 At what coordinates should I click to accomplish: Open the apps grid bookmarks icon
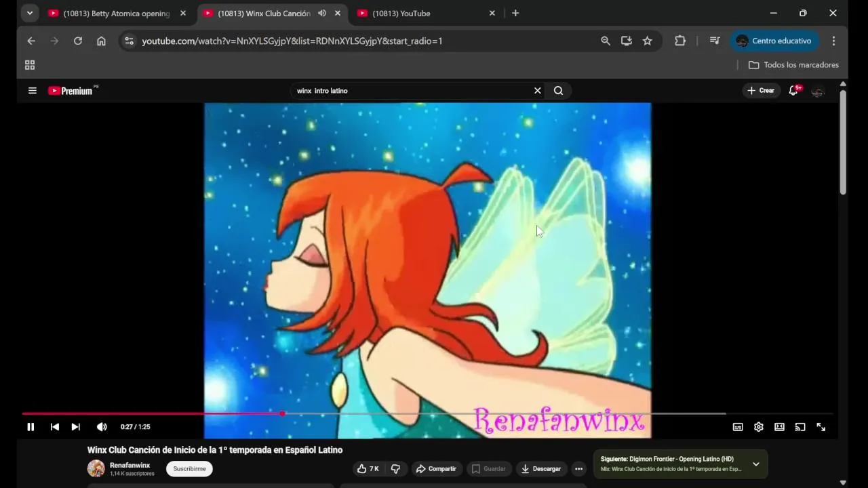(x=30, y=65)
